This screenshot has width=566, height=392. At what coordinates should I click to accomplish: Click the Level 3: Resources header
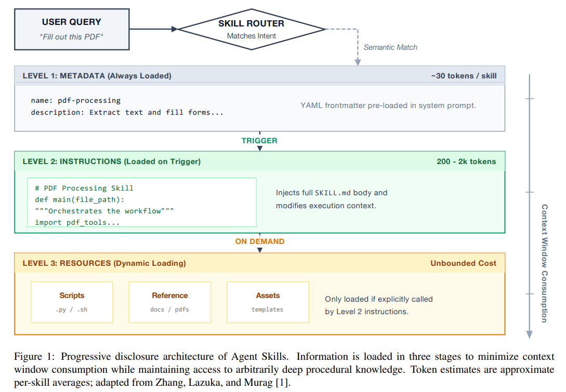(x=104, y=263)
